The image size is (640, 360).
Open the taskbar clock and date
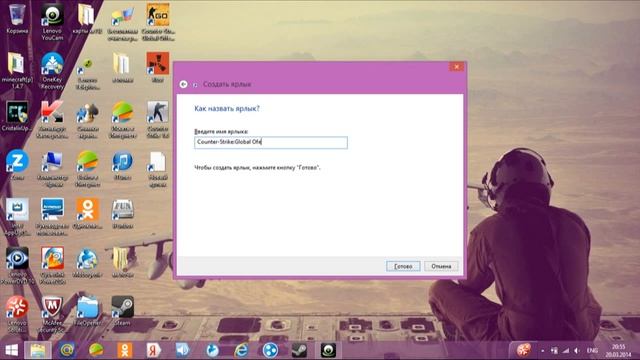coord(618,351)
